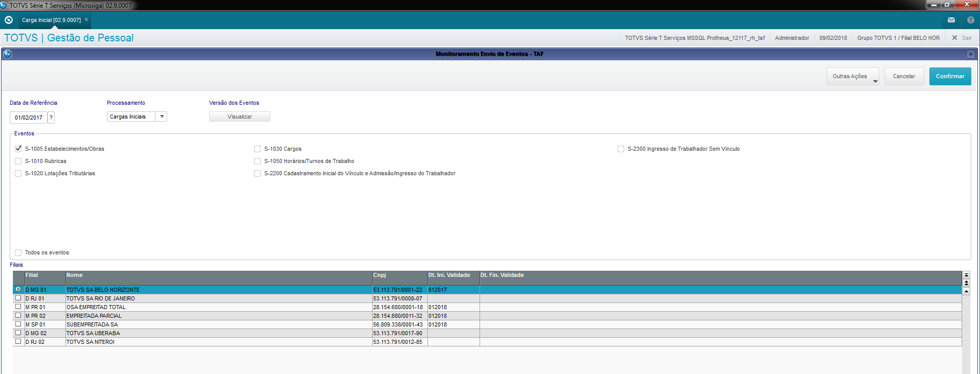Page up with the double-arrow grid button
The width and height of the screenshot is (980, 374).
tap(966, 283)
